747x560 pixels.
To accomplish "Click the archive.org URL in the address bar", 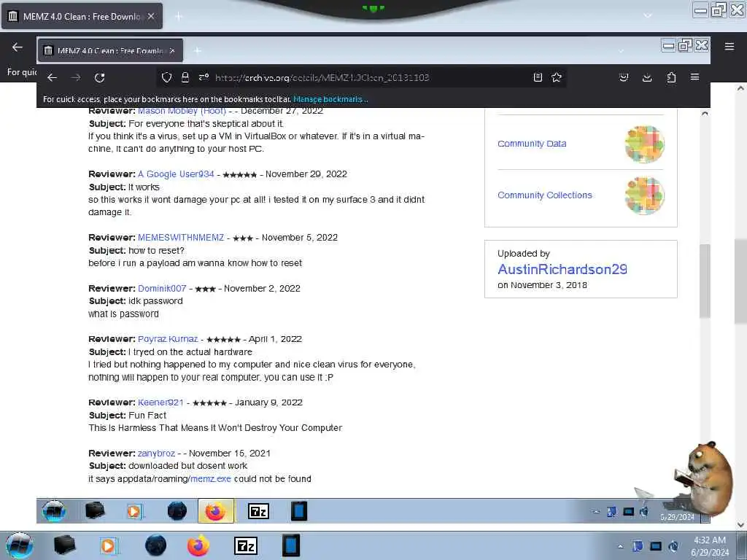I will 322,77.
